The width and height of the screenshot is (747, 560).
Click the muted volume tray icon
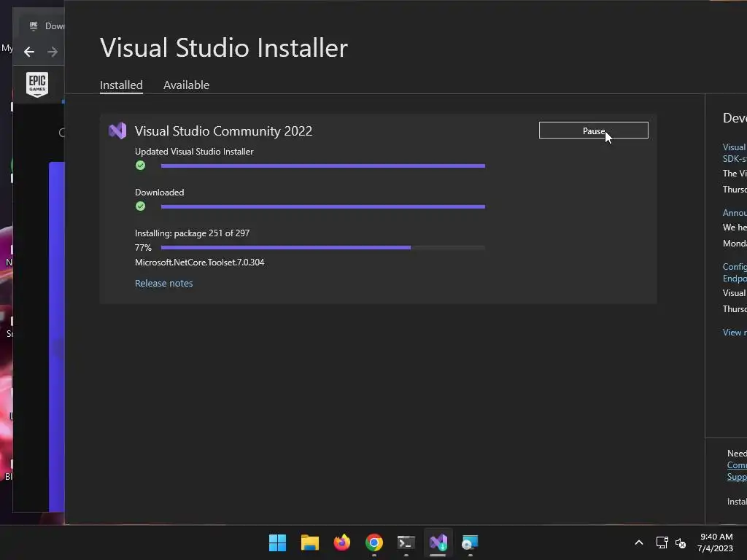click(681, 542)
